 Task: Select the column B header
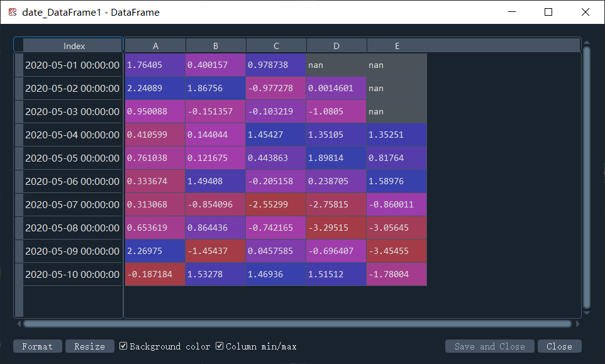tap(215, 45)
